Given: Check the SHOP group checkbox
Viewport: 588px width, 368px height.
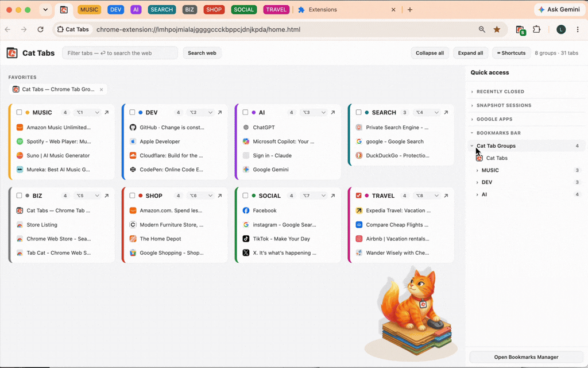Looking at the screenshot, I should (x=132, y=195).
